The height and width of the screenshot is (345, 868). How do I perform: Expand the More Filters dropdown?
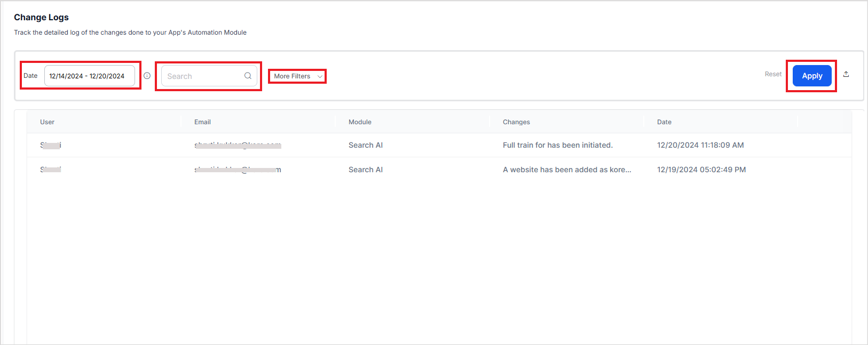[297, 76]
